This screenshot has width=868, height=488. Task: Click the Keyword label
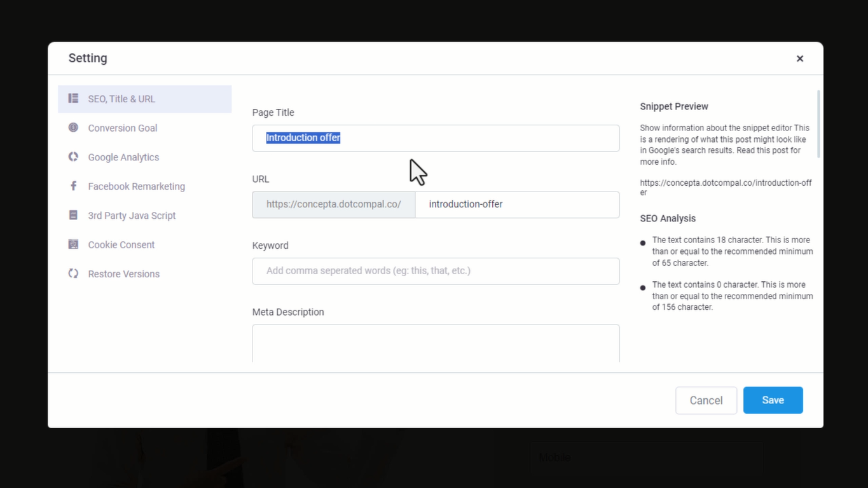tap(270, 246)
